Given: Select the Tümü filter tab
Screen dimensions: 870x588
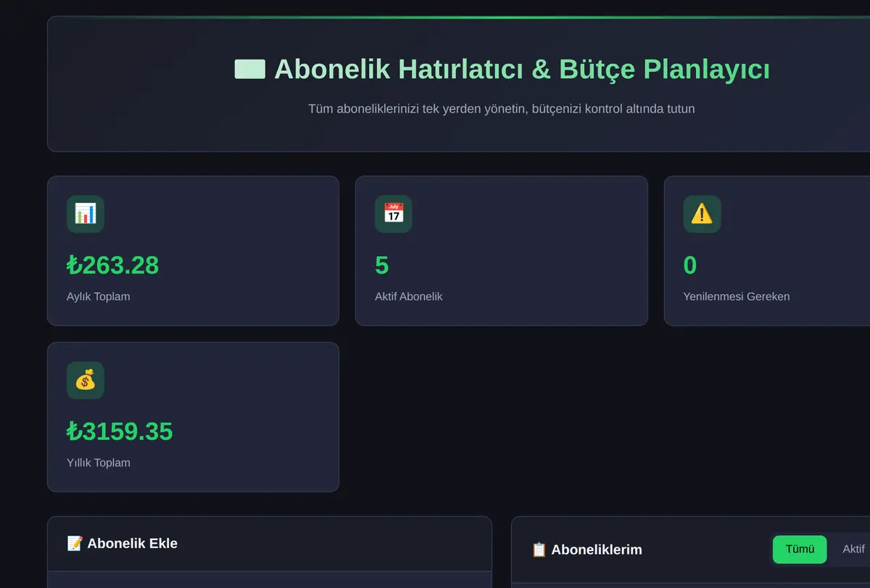Looking at the screenshot, I should point(800,550).
